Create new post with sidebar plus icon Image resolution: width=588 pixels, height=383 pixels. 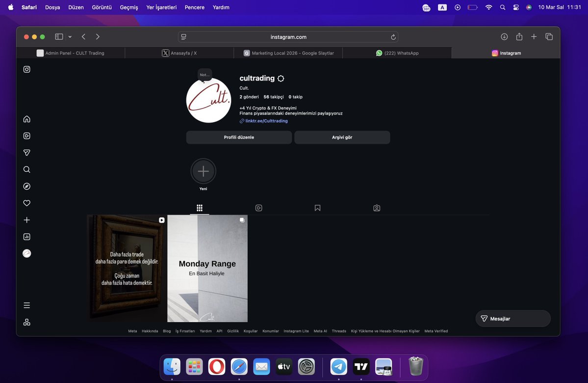pos(26,220)
